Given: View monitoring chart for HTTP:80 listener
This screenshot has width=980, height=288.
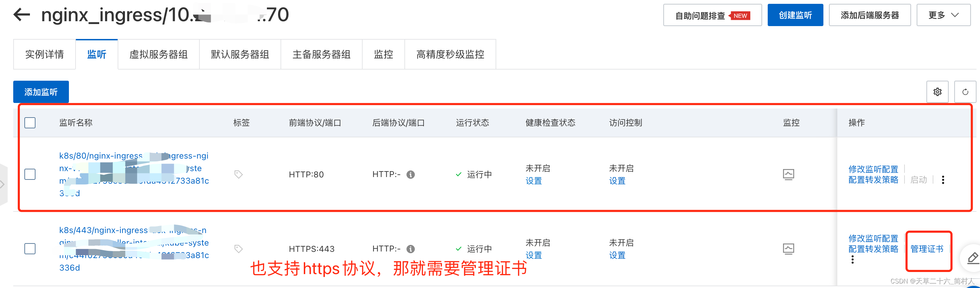Looking at the screenshot, I should 789,174.
